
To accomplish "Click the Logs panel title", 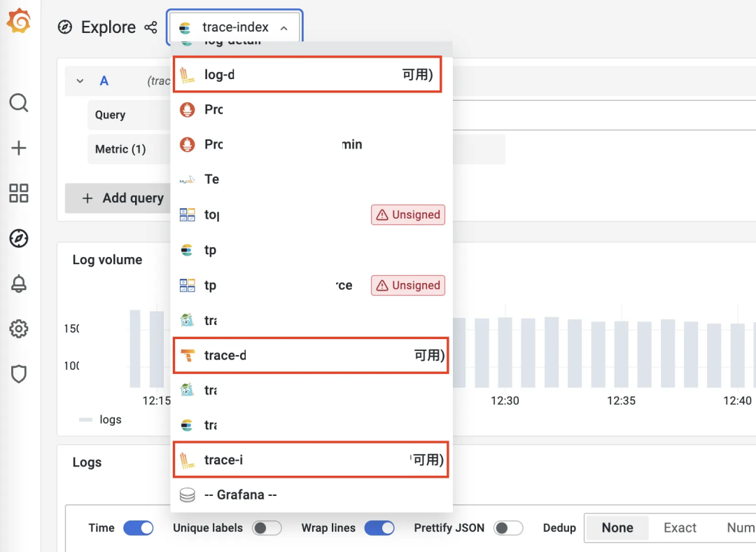I will click(87, 462).
